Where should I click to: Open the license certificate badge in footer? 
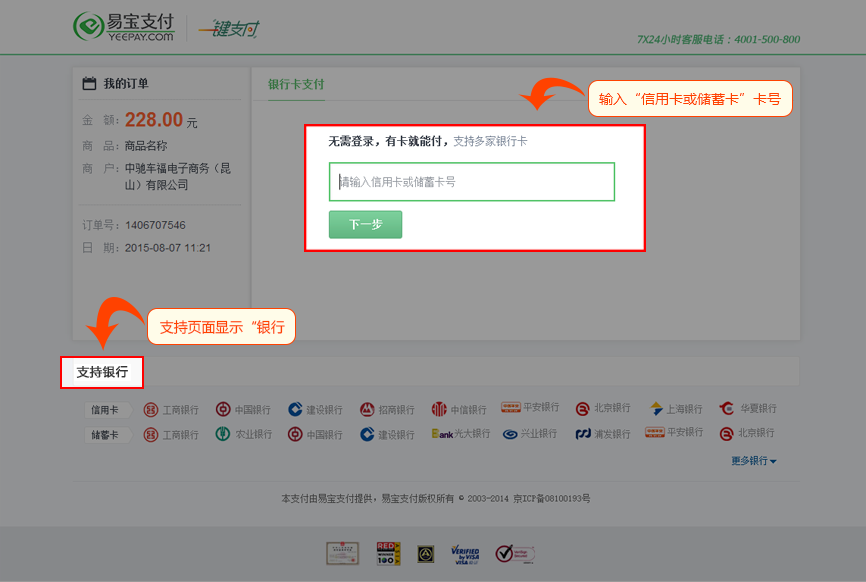[x=342, y=553]
